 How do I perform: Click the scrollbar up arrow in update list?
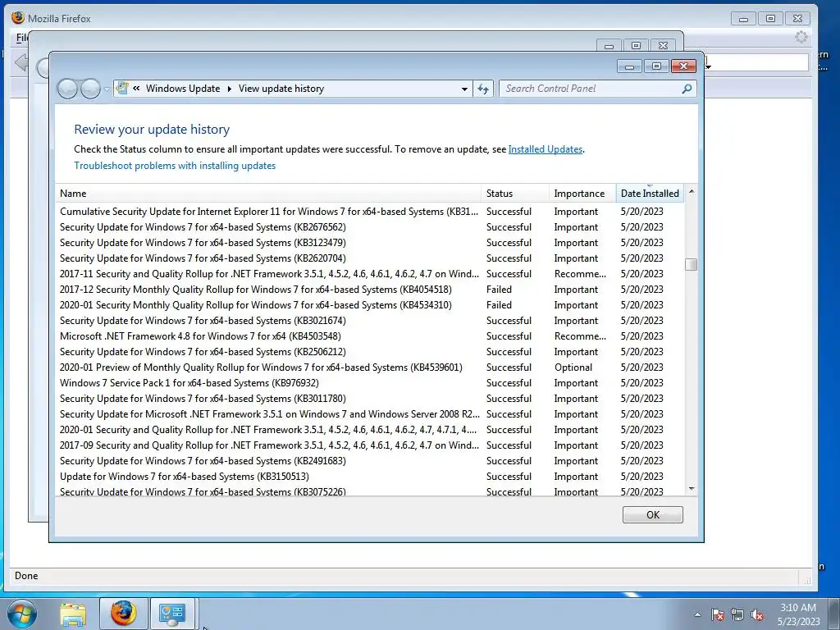tap(692, 192)
